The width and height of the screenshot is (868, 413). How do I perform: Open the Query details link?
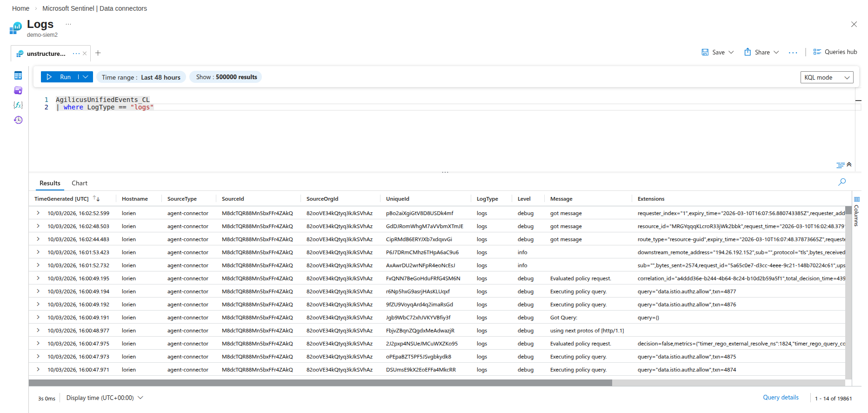click(781, 398)
